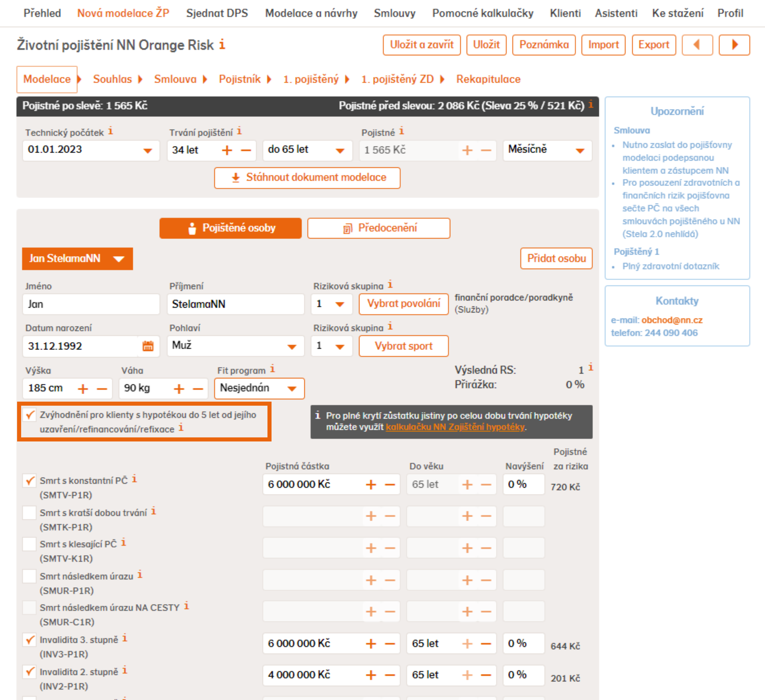Switch to the Rekapitulace step tab

click(x=488, y=79)
